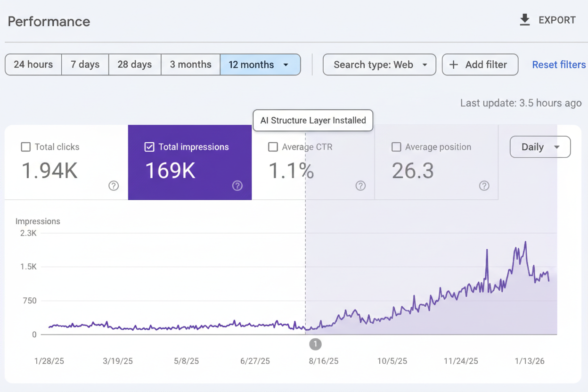The image size is (588, 392).
Task: Open the 12 months date range dropdown
Action: click(260, 65)
